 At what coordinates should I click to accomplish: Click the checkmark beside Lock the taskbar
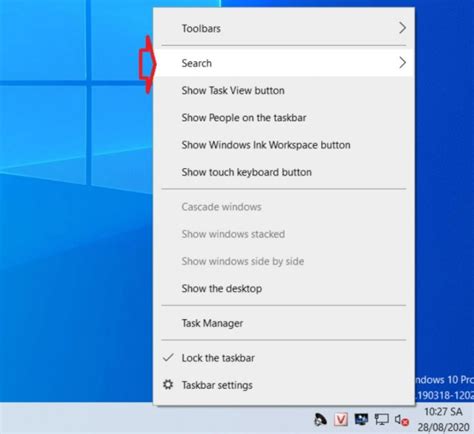coord(168,357)
